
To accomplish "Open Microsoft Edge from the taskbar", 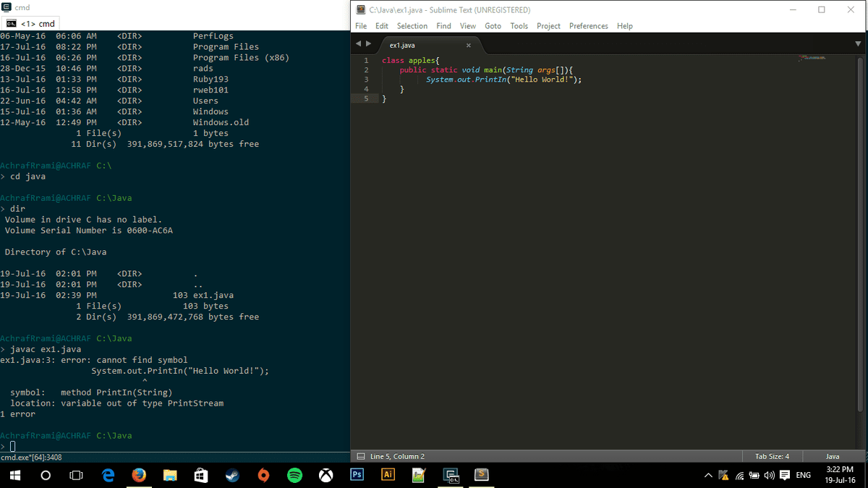I will coord(109,475).
